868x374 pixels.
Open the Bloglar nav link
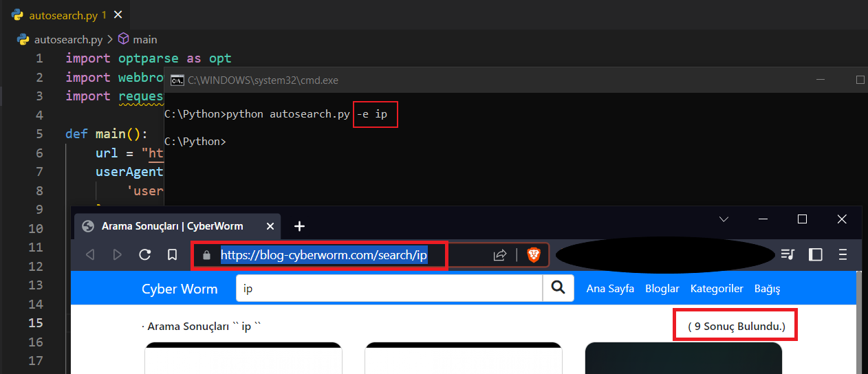(x=662, y=289)
